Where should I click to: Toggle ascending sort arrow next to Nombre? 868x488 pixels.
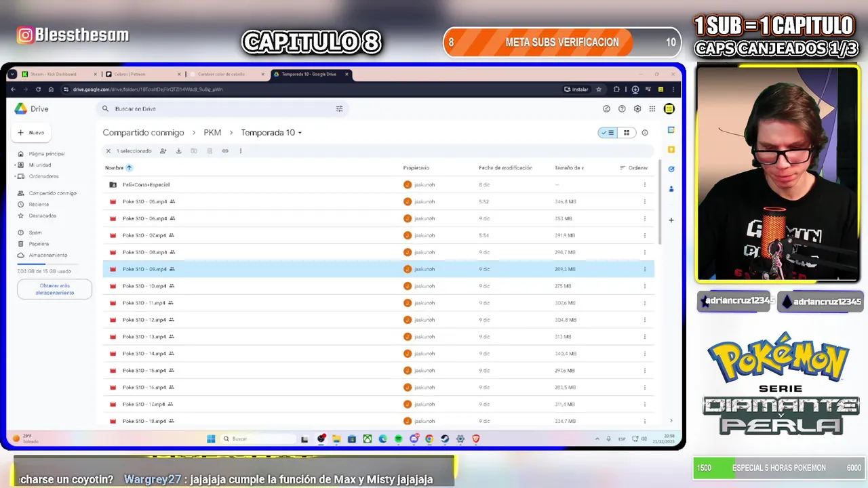tap(129, 168)
